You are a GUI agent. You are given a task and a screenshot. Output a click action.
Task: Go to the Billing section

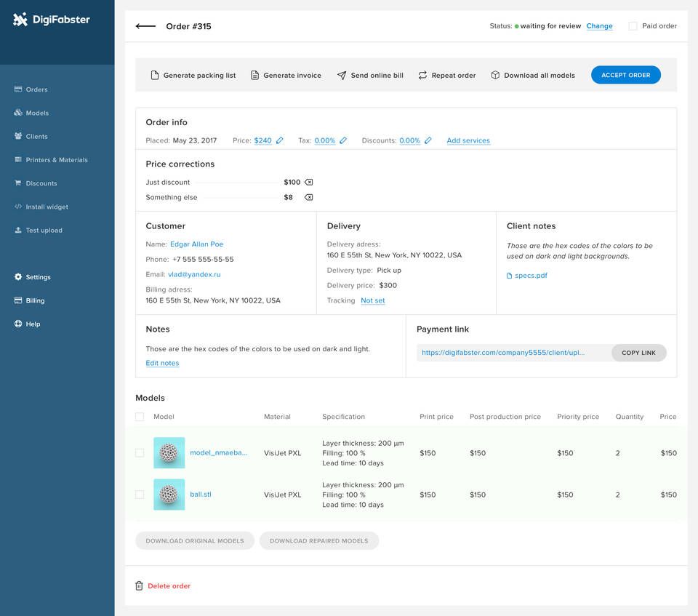click(35, 300)
